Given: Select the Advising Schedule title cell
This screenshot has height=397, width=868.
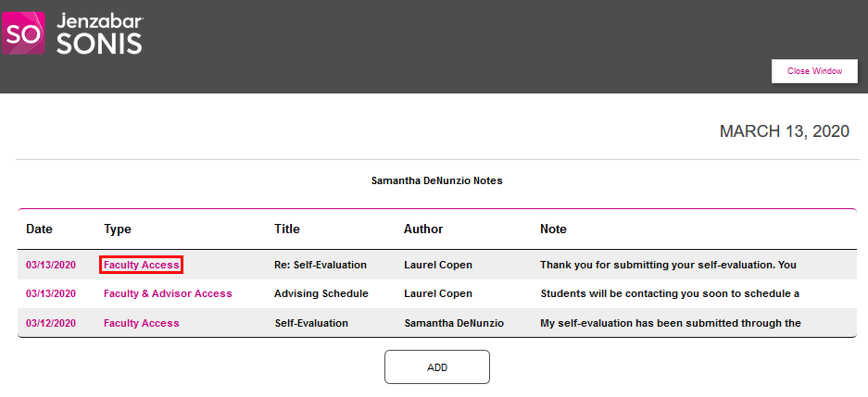Looking at the screenshot, I should (321, 293).
